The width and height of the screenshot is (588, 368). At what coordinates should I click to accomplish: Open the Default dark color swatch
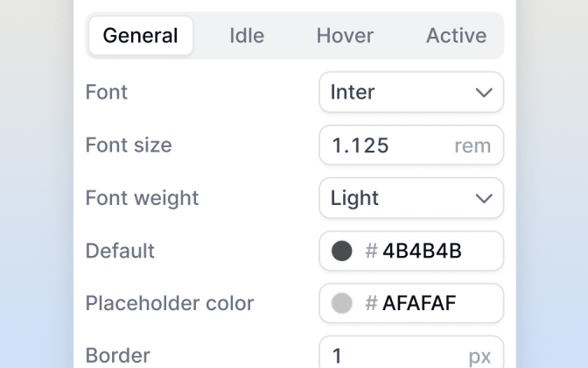[x=341, y=251]
